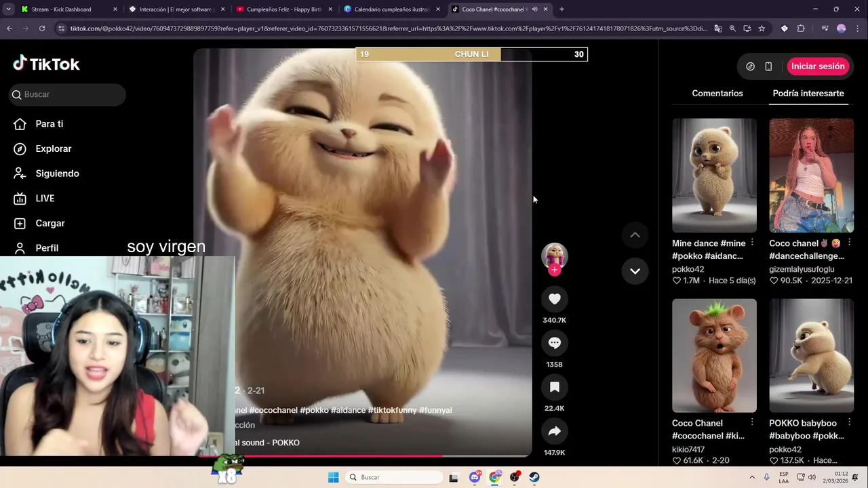Open options for Coco chanel dancechallenge card

849,243
